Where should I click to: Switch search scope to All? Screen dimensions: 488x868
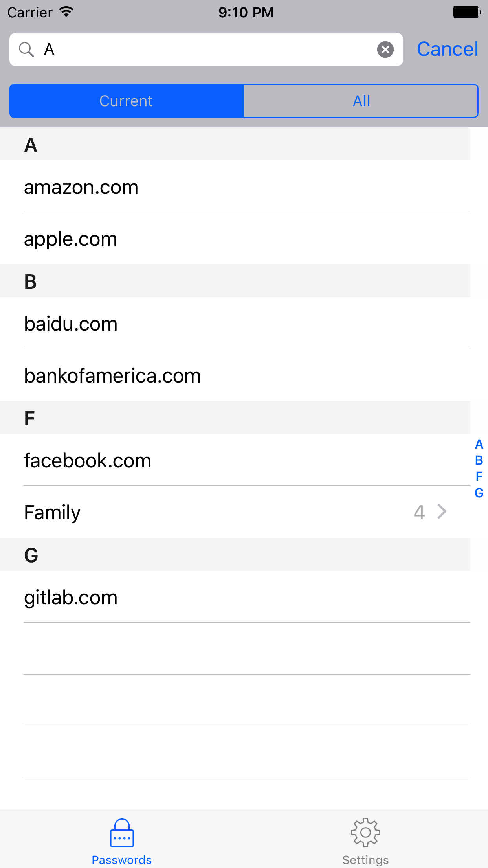361,101
